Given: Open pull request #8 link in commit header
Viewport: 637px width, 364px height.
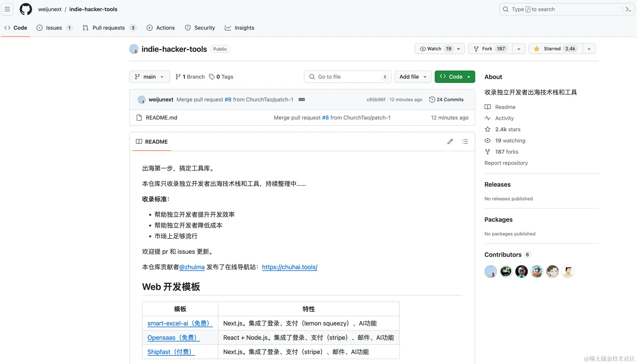Looking at the screenshot, I should tap(228, 100).
